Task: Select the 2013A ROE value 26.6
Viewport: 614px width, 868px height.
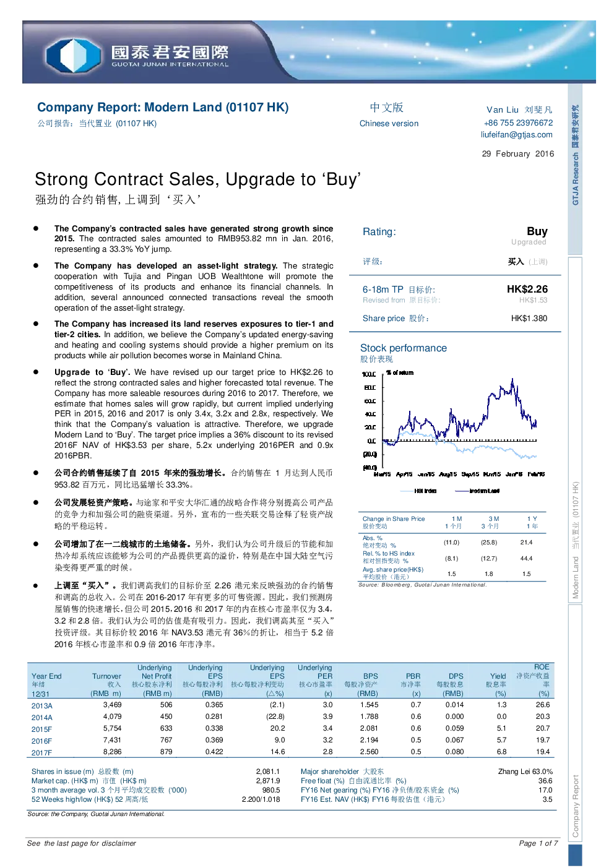Action: tap(543, 705)
